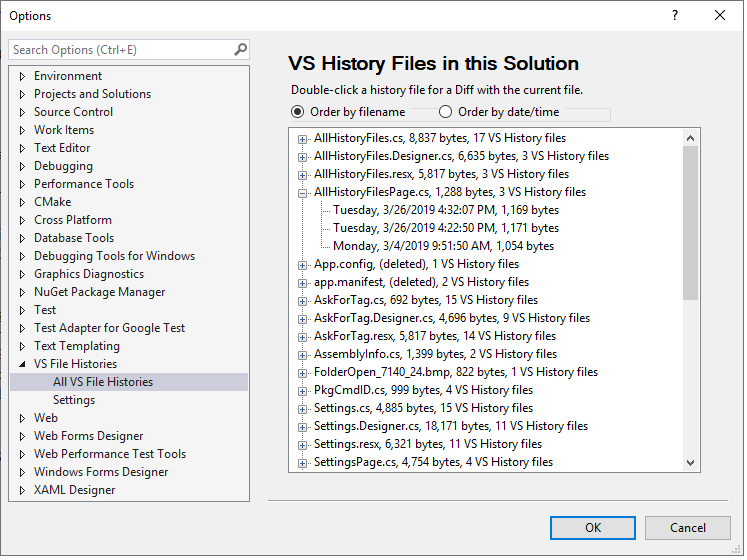Screen dimensions: 747x560
Task: Expand the Debugging category
Action: (22, 166)
